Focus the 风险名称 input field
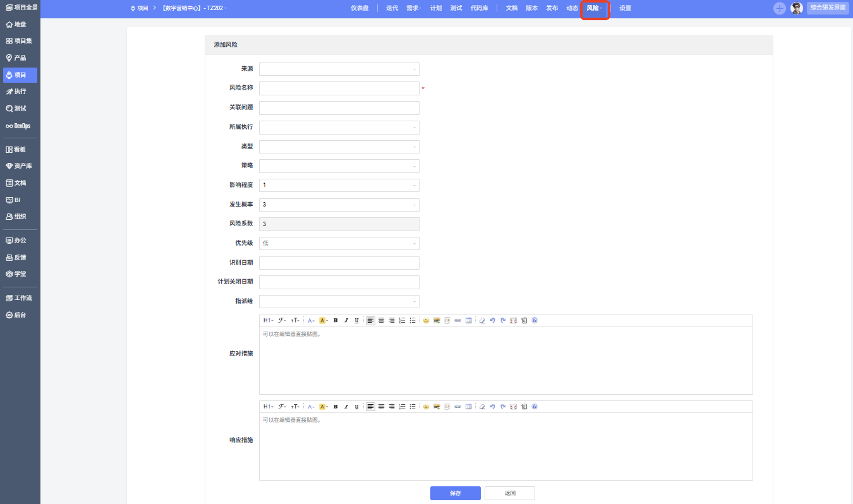853x504 pixels. tap(339, 88)
